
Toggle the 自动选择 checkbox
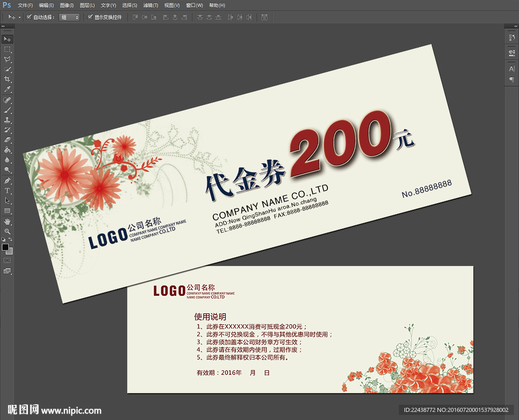point(29,17)
